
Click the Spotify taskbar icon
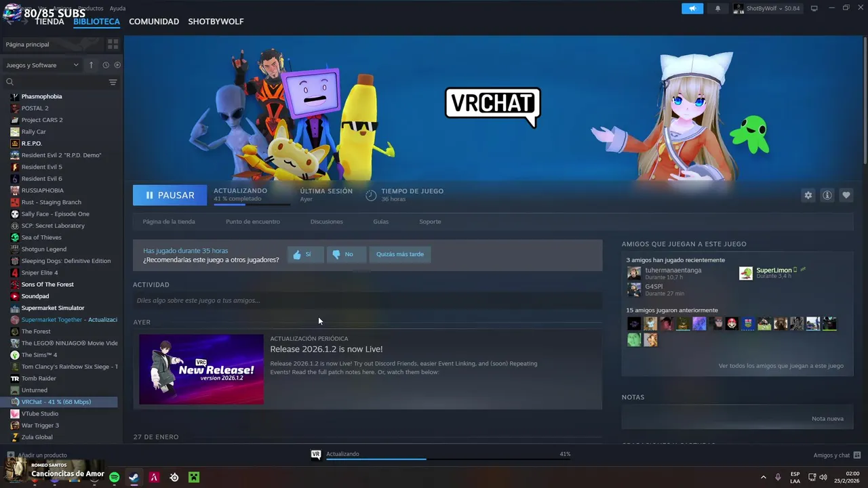115,477
